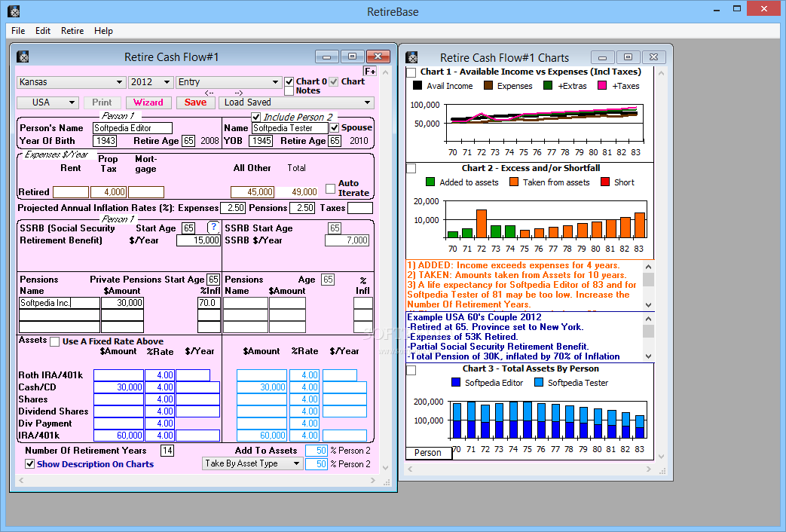Expand the Load Saved dropdown
This screenshot has width=786, height=532.
[296, 102]
